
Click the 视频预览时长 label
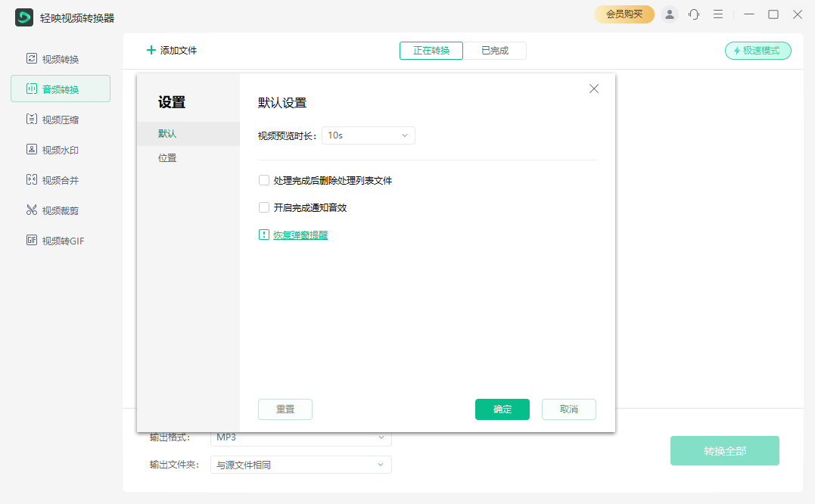point(286,136)
